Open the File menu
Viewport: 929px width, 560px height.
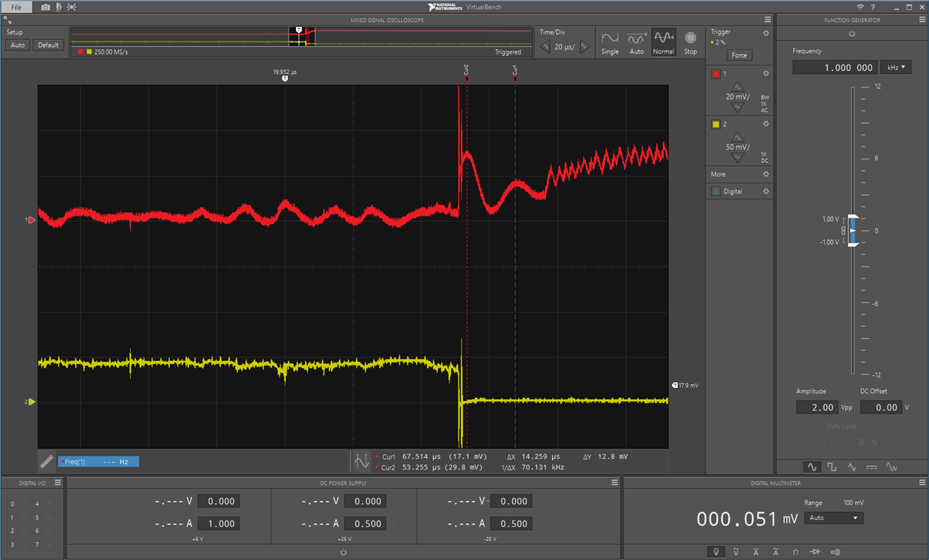coord(16,7)
